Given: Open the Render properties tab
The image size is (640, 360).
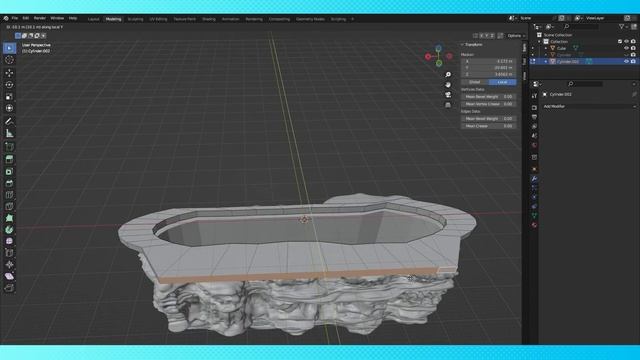Looking at the screenshot, I should point(534,108).
